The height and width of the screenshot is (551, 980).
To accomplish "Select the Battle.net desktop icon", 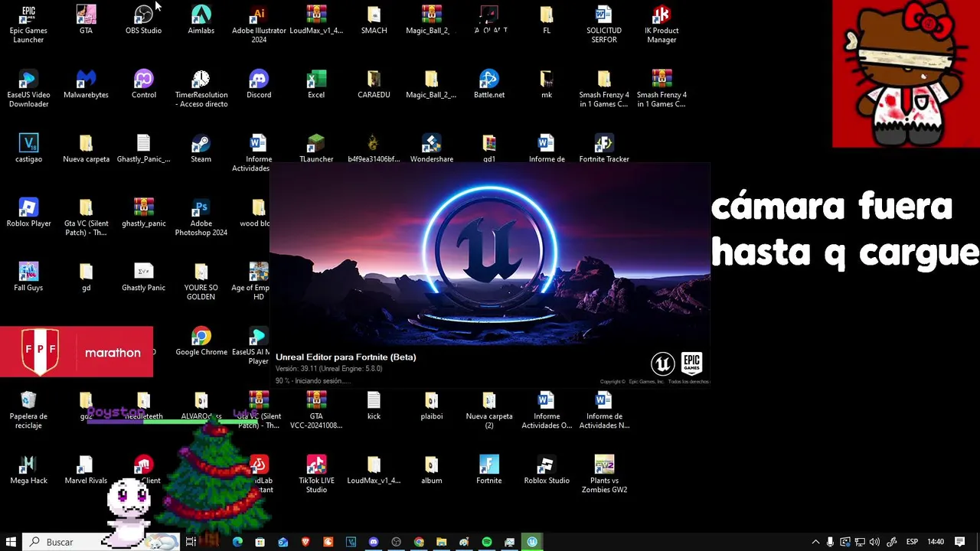I will [x=489, y=84].
